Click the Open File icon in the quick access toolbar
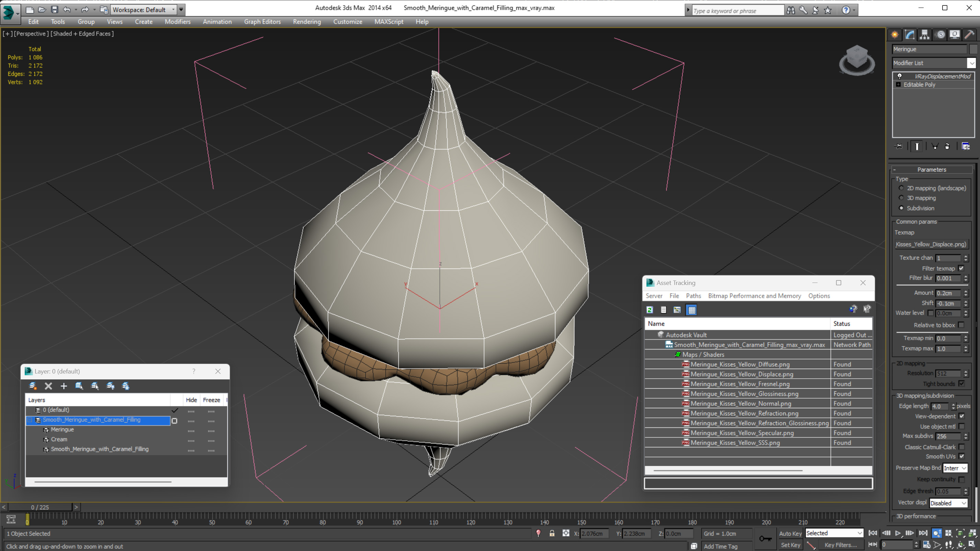This screenshot has height=551, width=980. 42,10
